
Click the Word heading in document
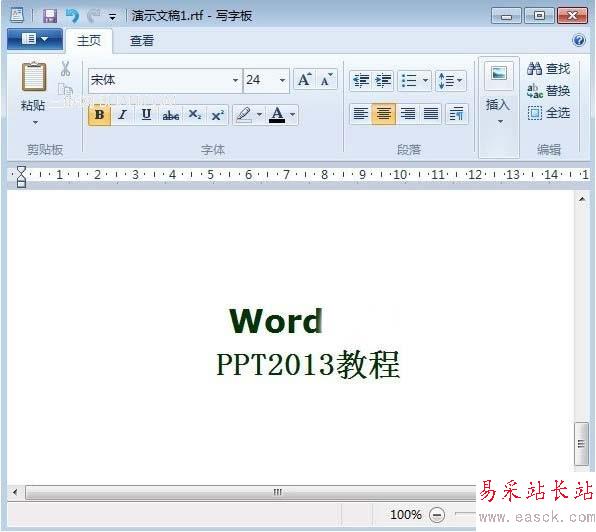click(x=276, y=321)
